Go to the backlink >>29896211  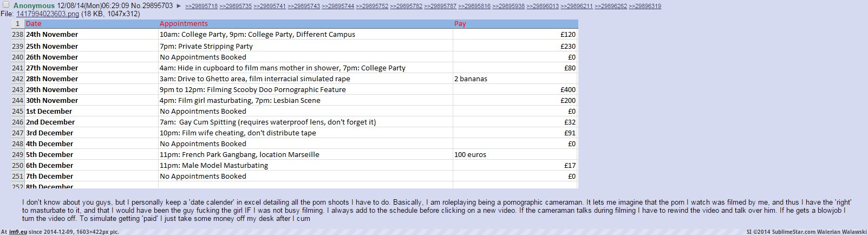point(577,6)
